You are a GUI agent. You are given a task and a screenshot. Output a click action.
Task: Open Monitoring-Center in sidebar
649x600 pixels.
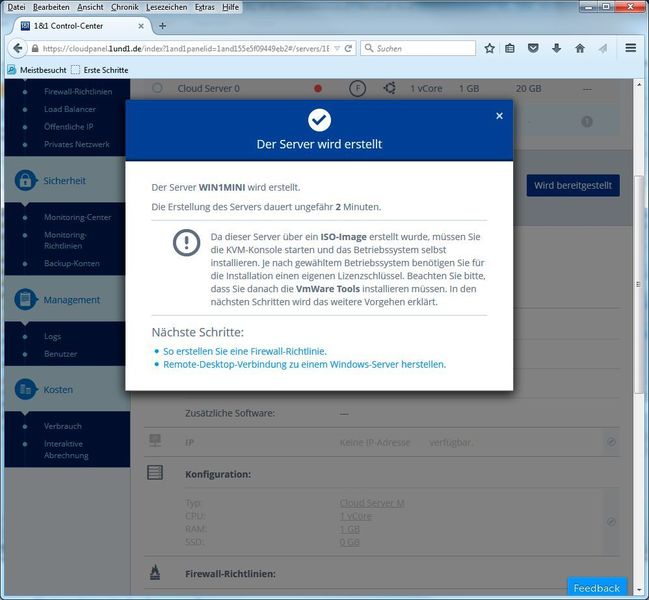[x=77, y=217]
